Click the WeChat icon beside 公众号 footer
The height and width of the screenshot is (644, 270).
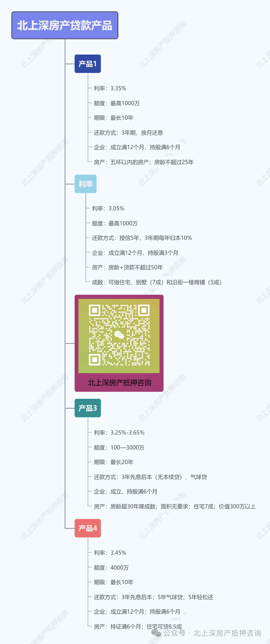pos(156,633)
